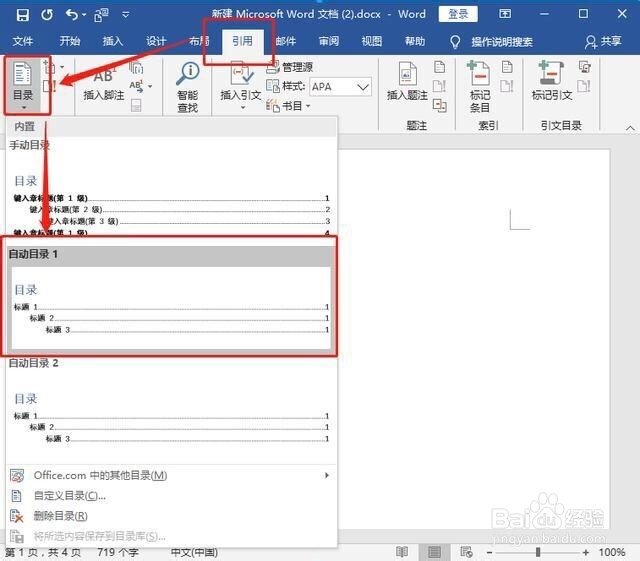The height and width of the screenshot is (561, 640).
Task: Switch to Read Mode view icon
Action: pyautogui.click(x=402, y=552)
